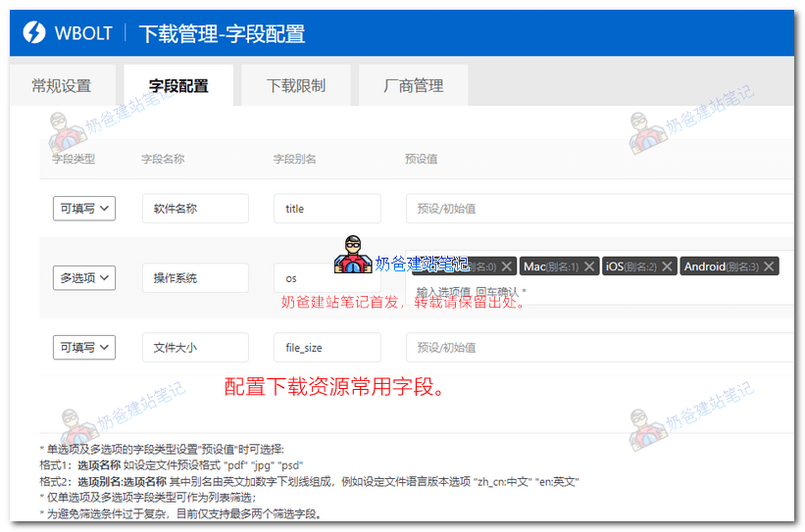Click the 格式1 选项名称 help line
805x532 pixels.
(x=172, y=465)
